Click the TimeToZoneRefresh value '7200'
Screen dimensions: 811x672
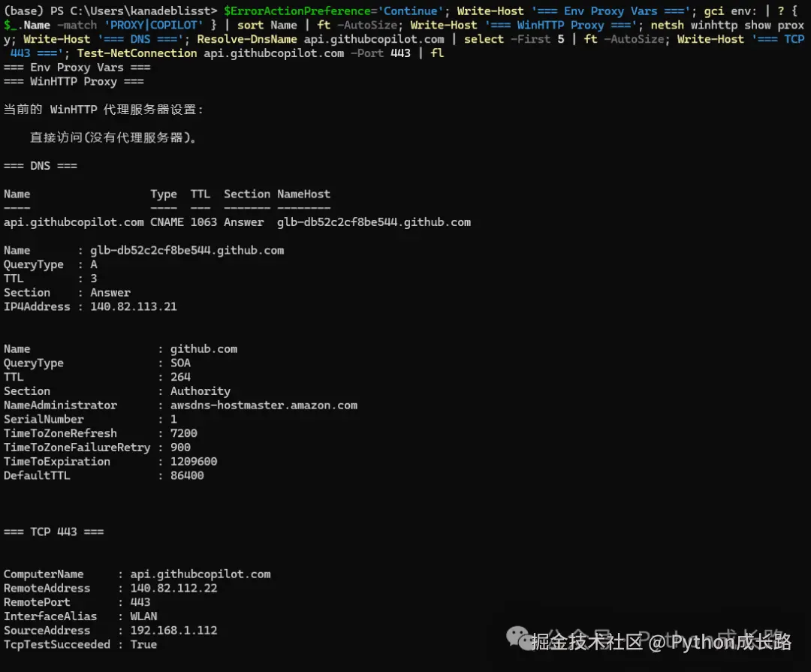(x=184, y=433)
